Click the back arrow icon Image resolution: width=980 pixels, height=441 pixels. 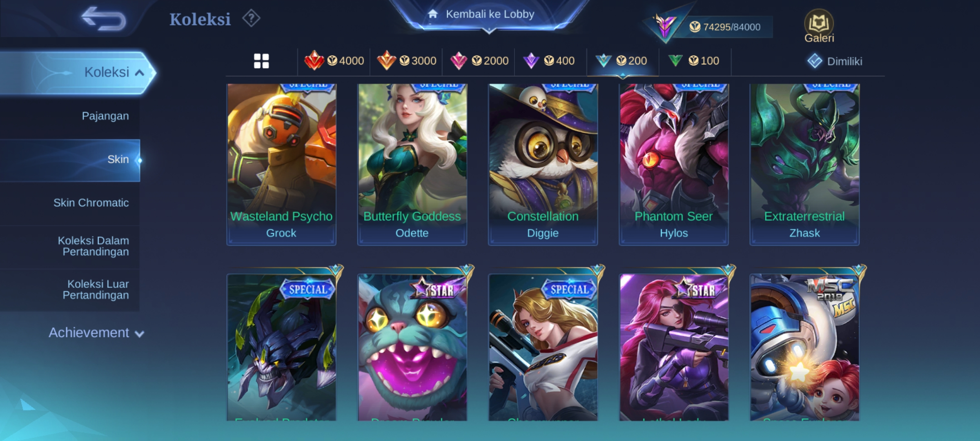coord(103,18)
